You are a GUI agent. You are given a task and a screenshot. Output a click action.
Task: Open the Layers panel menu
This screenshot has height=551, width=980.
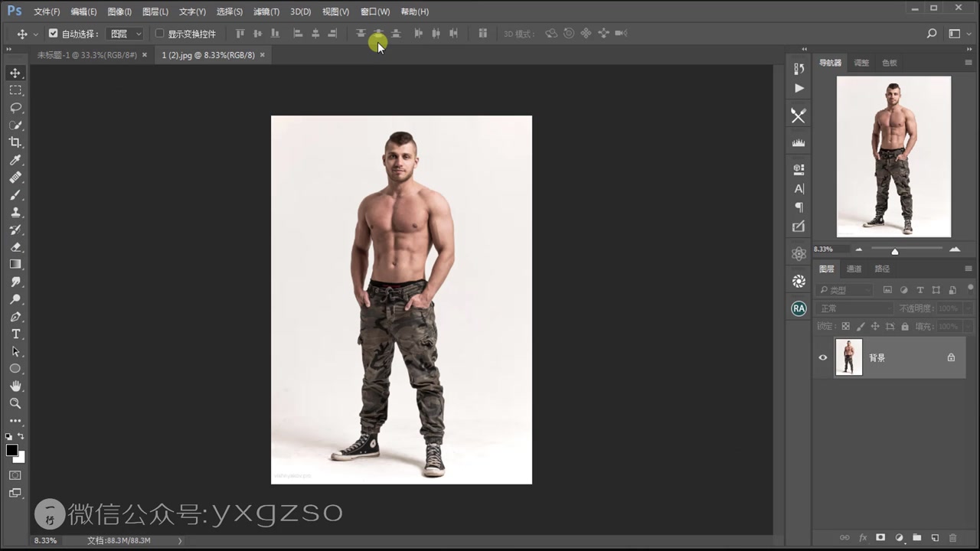[968, 269]
